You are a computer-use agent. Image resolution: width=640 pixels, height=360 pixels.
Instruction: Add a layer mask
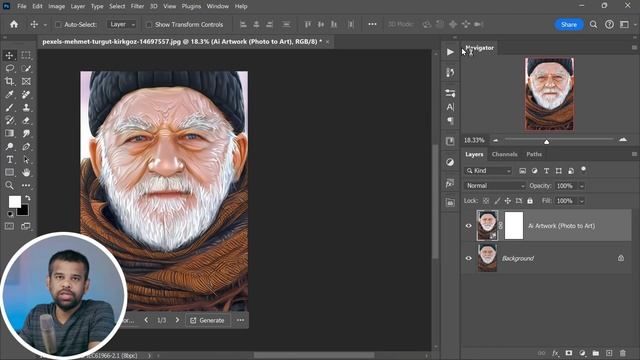pos(569,353)
